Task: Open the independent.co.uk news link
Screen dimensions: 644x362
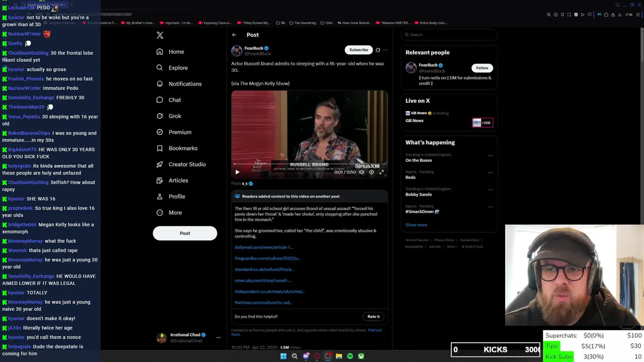Action: pos(269,292)
